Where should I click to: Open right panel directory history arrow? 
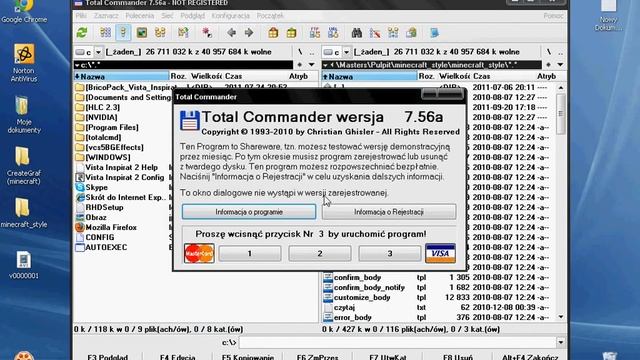560,65
